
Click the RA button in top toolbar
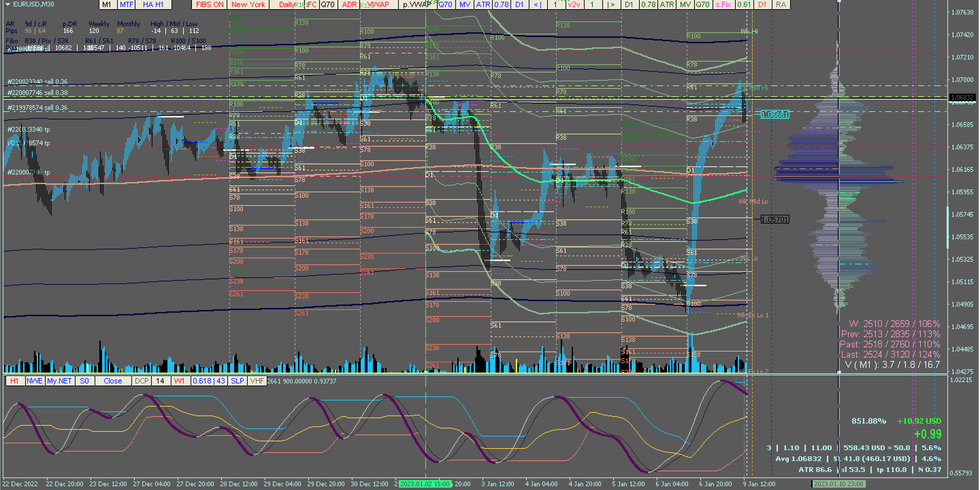coord(781,4)
